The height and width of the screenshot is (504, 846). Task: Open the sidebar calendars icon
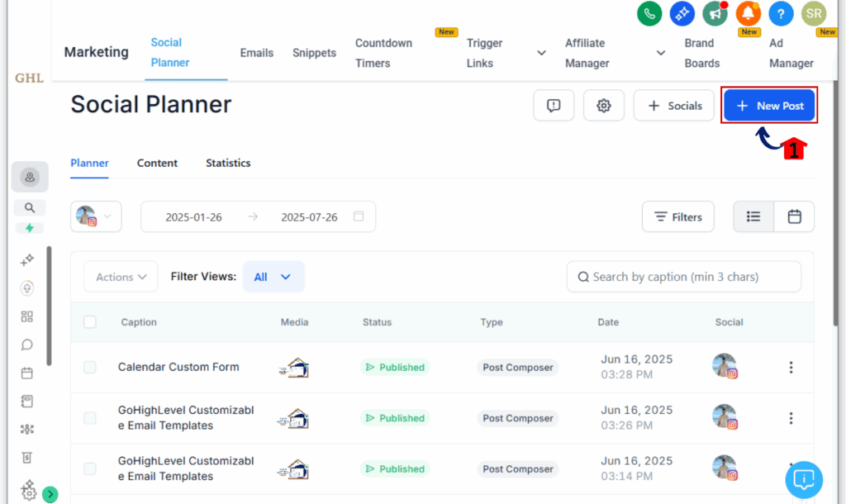(x=27, y=373)
